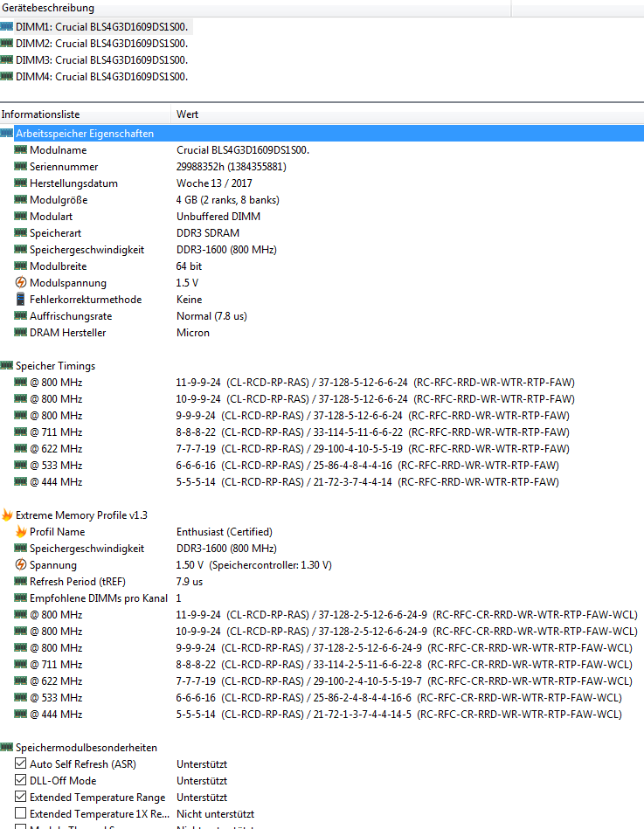Click the Modulgröße row icon

pos(21,199)
